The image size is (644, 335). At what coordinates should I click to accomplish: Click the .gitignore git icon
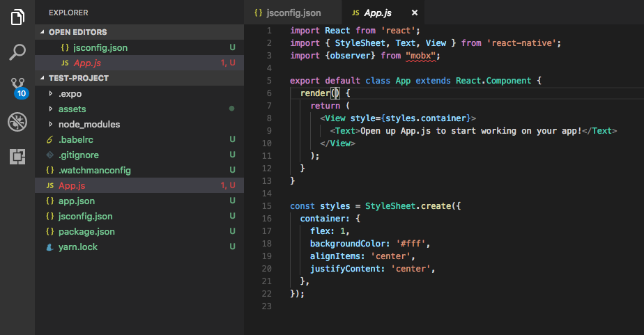coord(49,155)
